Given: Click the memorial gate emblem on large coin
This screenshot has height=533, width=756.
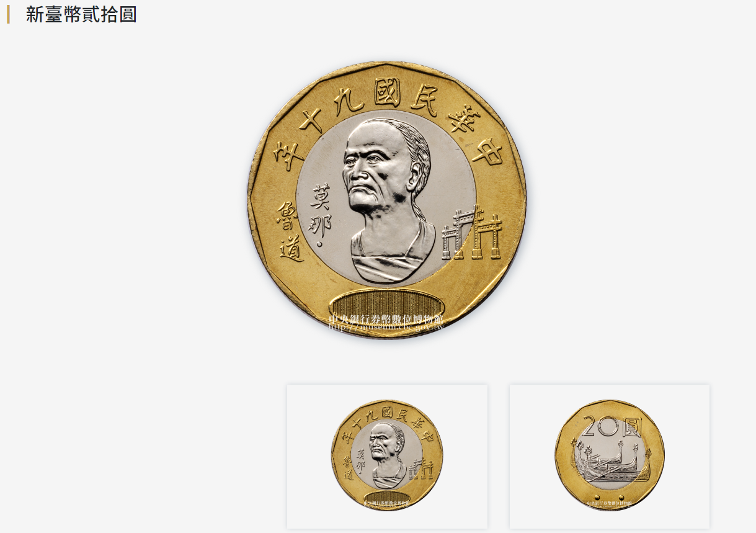Looking at the screenshot, I should pos(472,234).
